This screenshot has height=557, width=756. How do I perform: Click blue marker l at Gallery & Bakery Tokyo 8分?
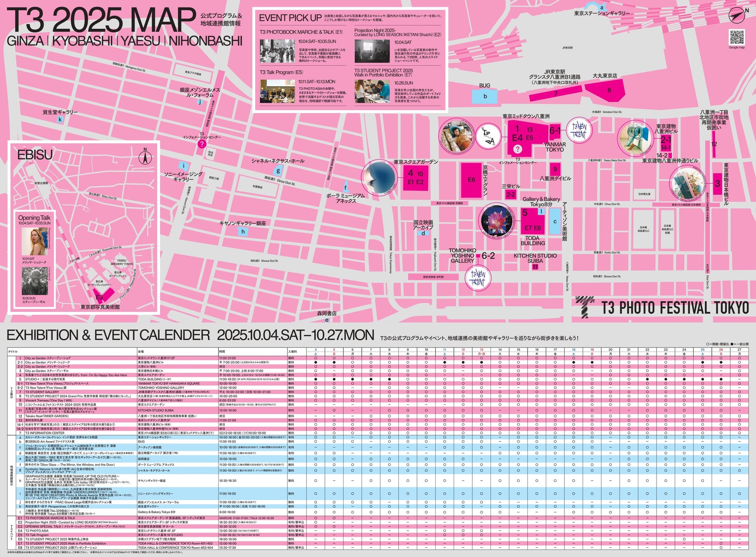(541, 211)
